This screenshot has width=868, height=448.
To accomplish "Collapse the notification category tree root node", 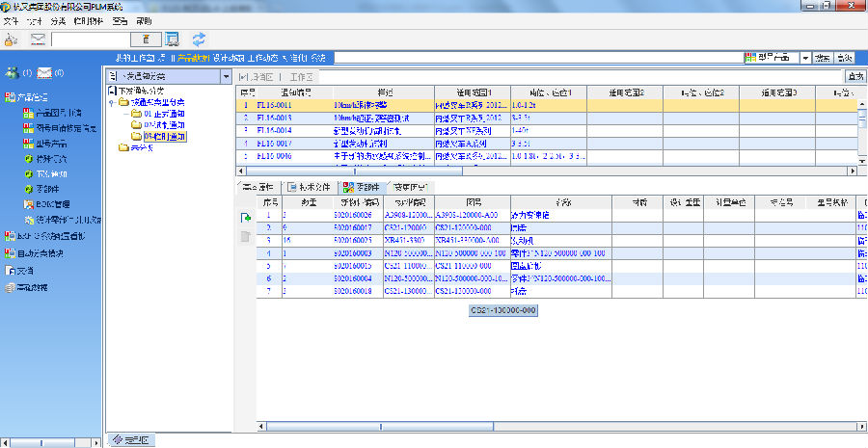I will click(x=112, y=102).
